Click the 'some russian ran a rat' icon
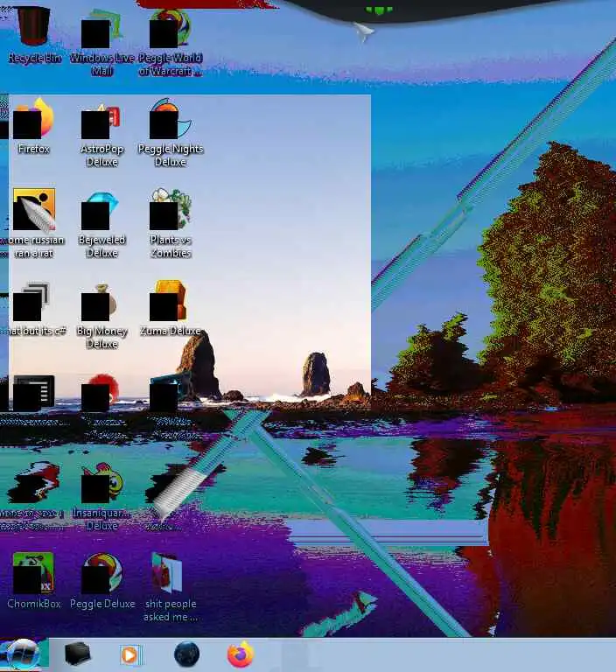 [x=34, y=210]
